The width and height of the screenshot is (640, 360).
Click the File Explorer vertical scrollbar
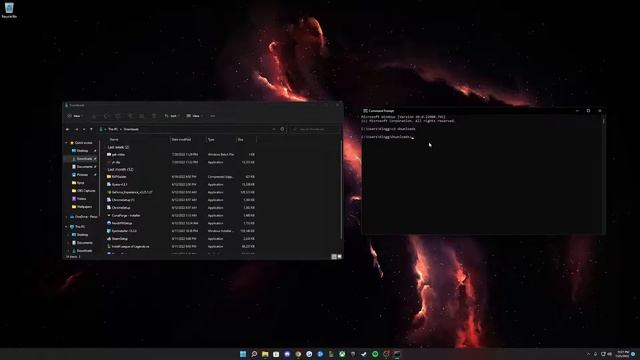(341, 190)
